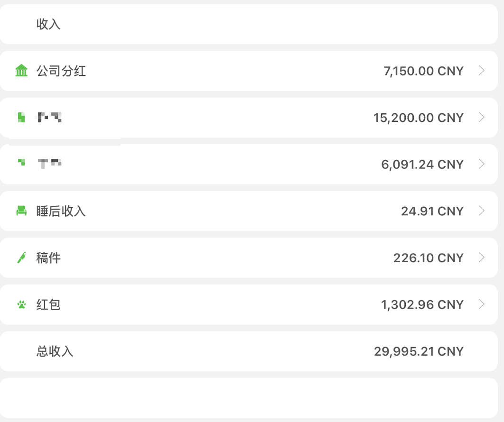Select the 睡后收入 category label
The width and height of the screenshot is (504, 422).
pyautogui.click(x=61, y=211)
